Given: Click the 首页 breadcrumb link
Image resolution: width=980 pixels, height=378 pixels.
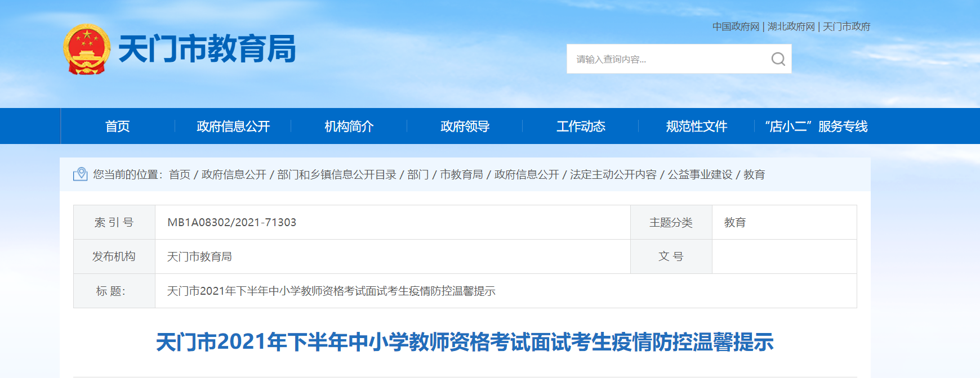Looking at the screenshot, I should coord(180,174).
